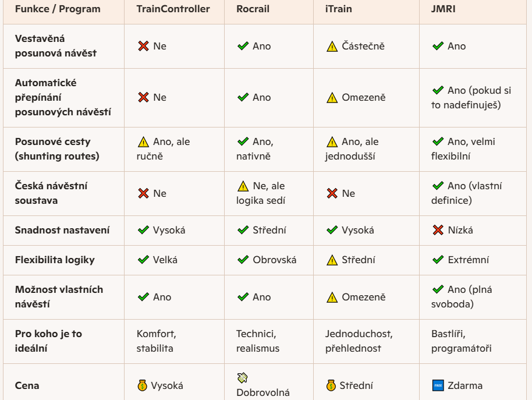Click warning icon beside "Ne, ale logika sedí"
532x400 pixels.
point(243,186)
